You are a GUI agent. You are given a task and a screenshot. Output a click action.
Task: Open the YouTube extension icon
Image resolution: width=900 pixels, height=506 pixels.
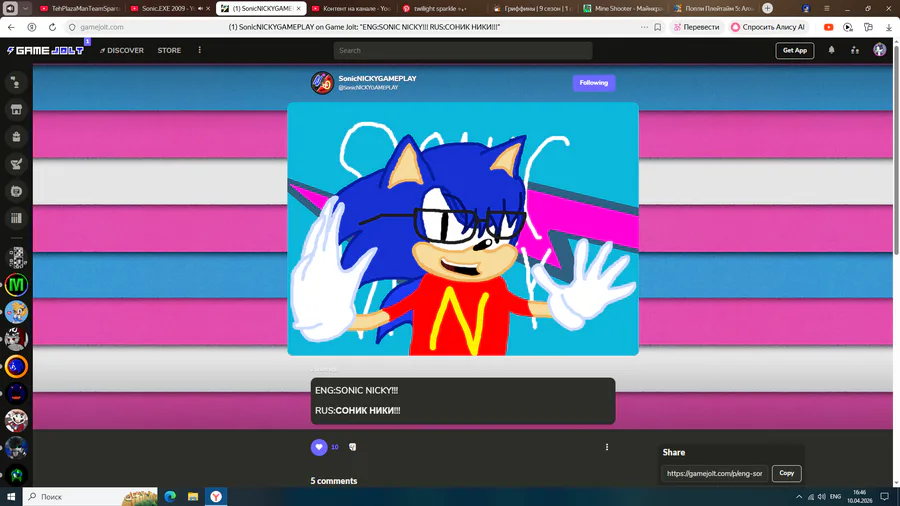point(828,27)
